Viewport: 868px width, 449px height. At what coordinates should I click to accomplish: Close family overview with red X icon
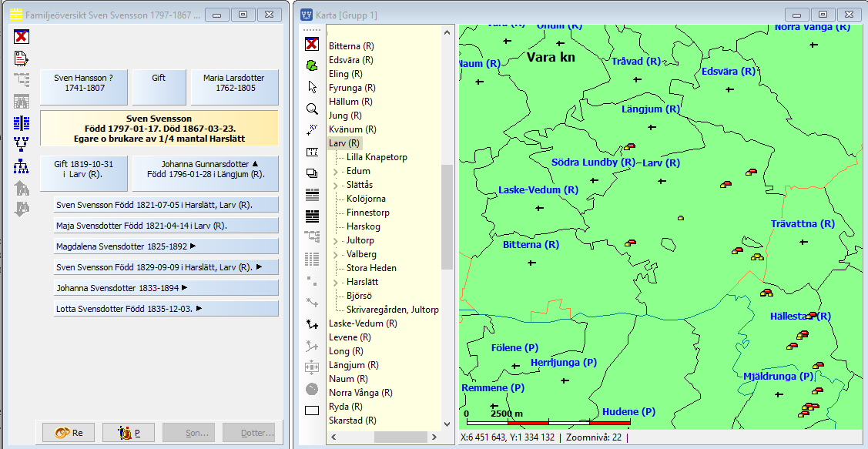tap(21, 36)
